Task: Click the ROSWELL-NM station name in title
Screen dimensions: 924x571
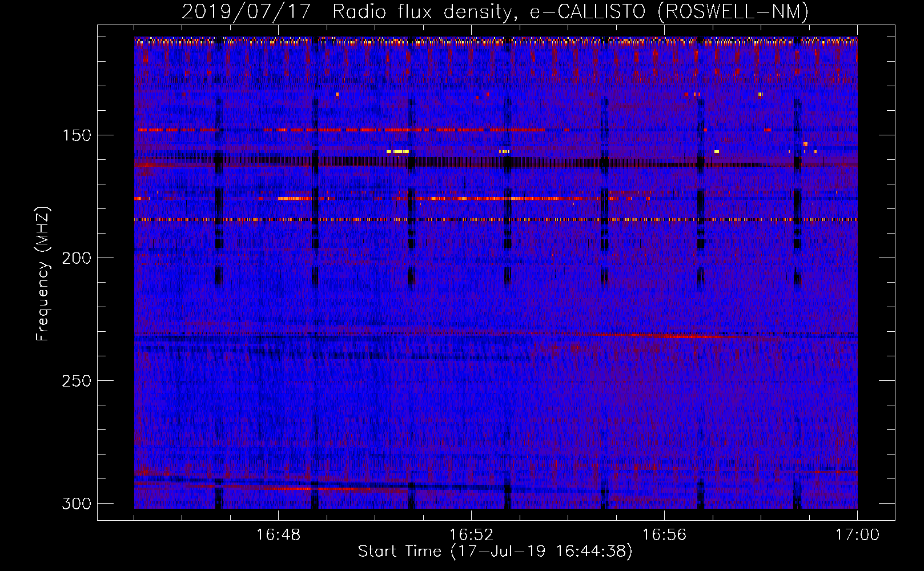Action: [733, 11]
